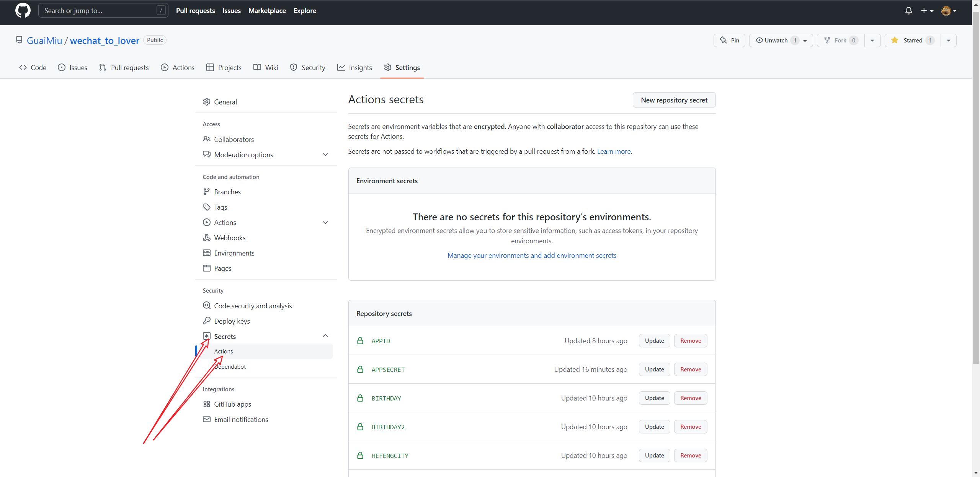Remove the APPSECRET secret
Viewport: 980px width, 477px height.
pyautogui.click(x=691, y=369)
